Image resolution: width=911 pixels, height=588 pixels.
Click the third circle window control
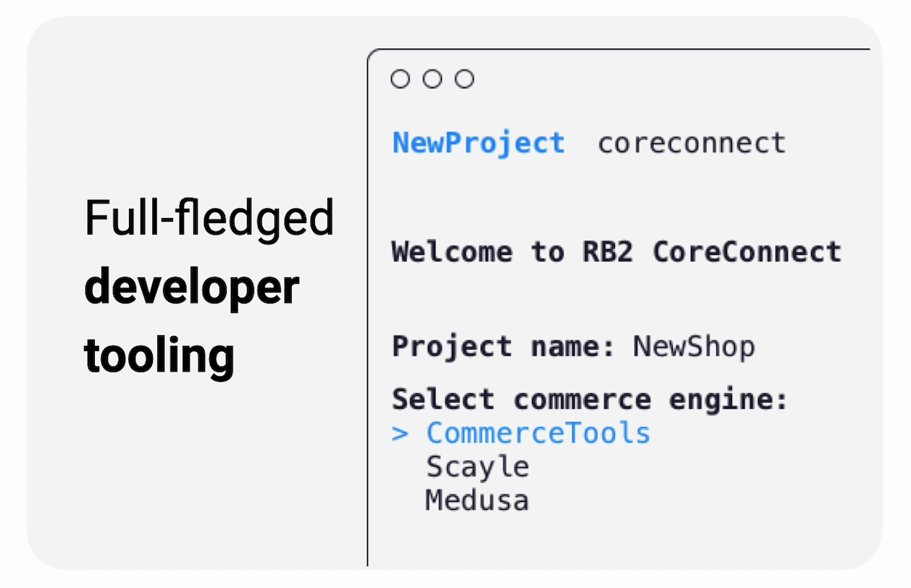tap(464, 79)
